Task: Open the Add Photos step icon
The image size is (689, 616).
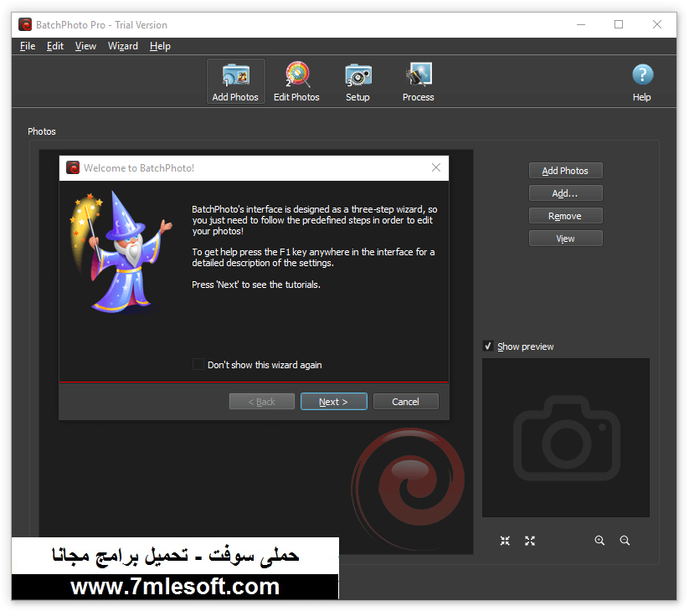Action: pyautogui.click(x=235, y=81)
